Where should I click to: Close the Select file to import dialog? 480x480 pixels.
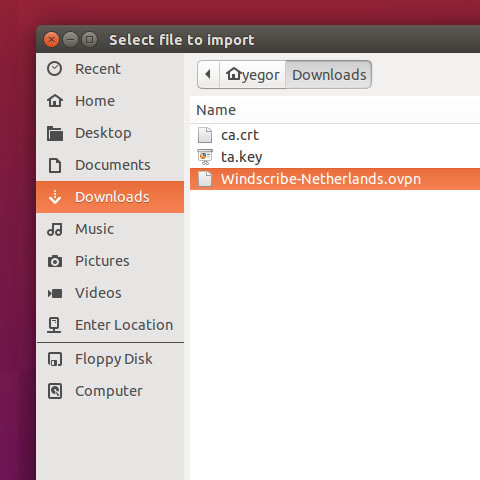pyautogui.click(x=51, y=40)
